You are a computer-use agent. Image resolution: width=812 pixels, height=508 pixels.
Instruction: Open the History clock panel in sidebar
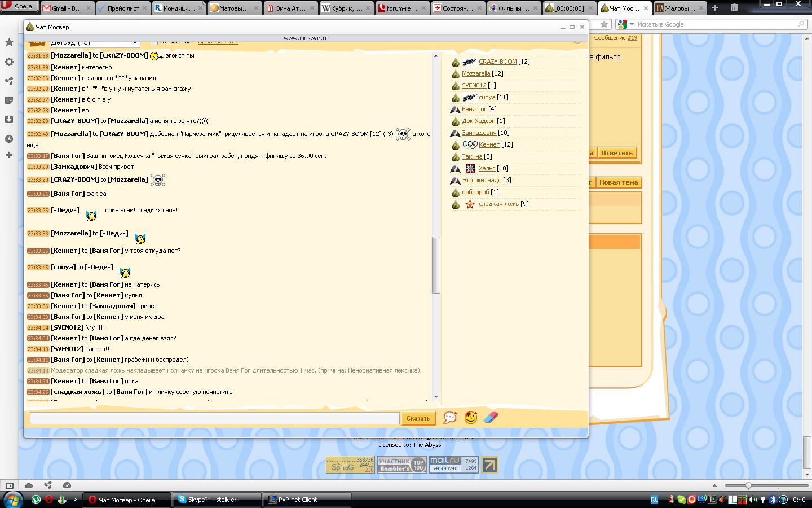[9, 139]
